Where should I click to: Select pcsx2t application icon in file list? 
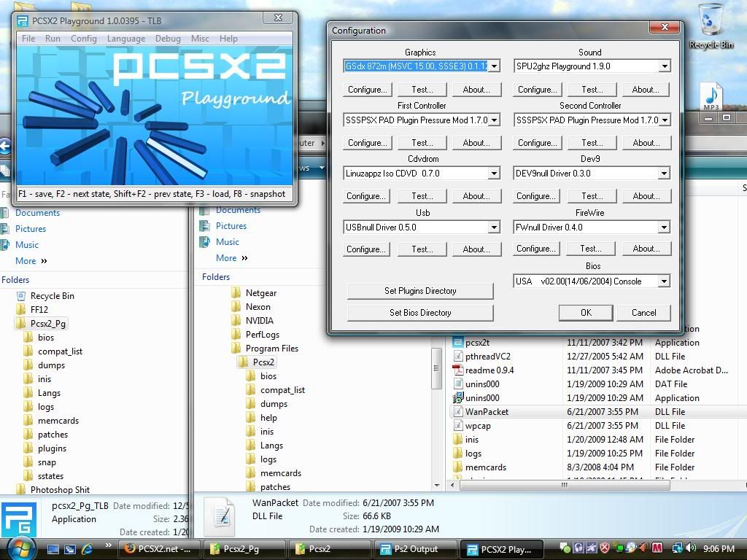457,343
